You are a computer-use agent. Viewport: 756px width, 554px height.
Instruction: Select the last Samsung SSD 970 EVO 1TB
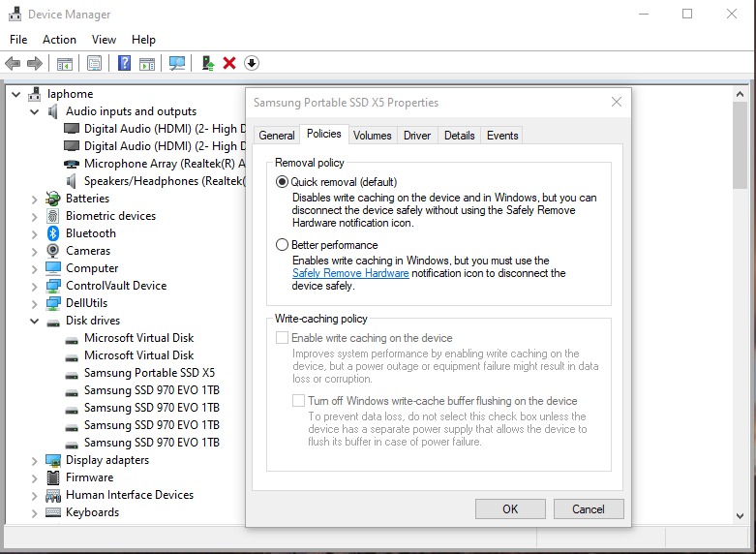click(x=152, y=442)
